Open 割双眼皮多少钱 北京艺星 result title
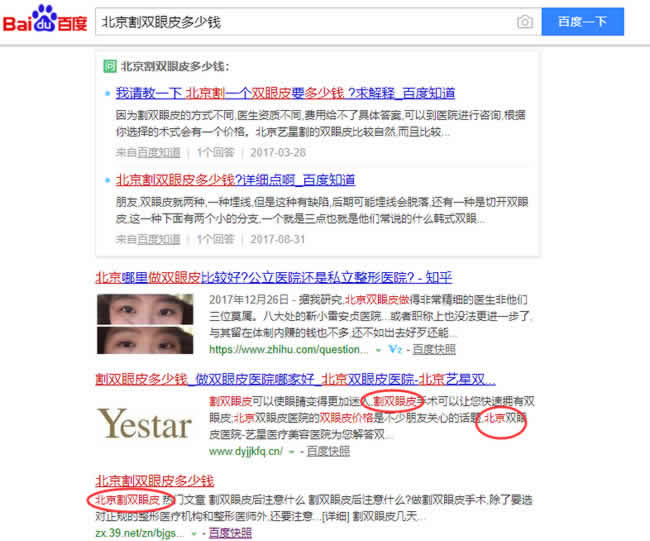This screenshot has width=650, height=541. click(x=295, y=379)
